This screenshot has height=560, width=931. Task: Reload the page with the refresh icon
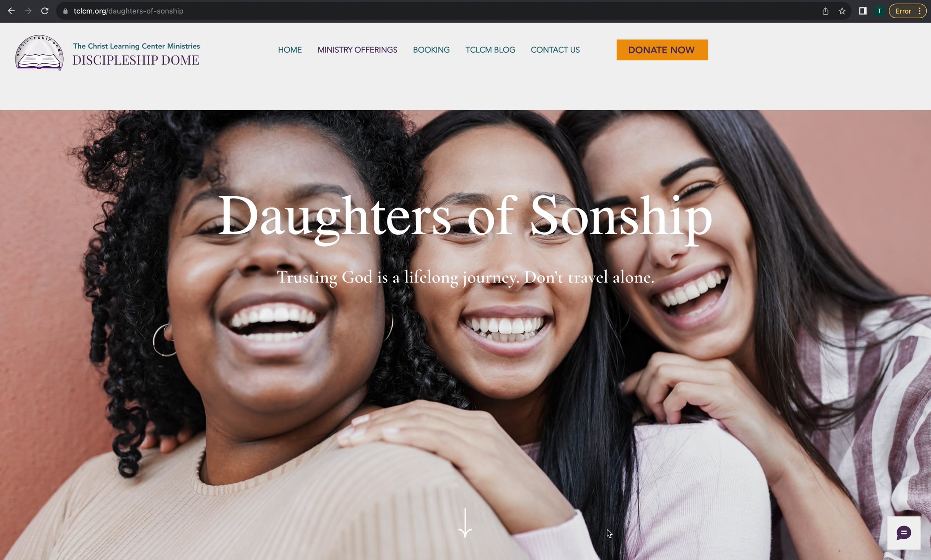click(45, 11)
